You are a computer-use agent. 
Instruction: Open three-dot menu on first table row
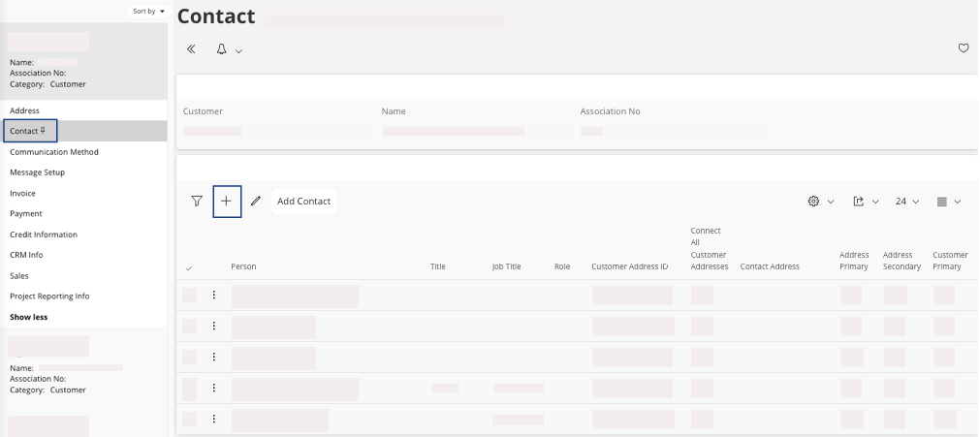click(214, 296)
